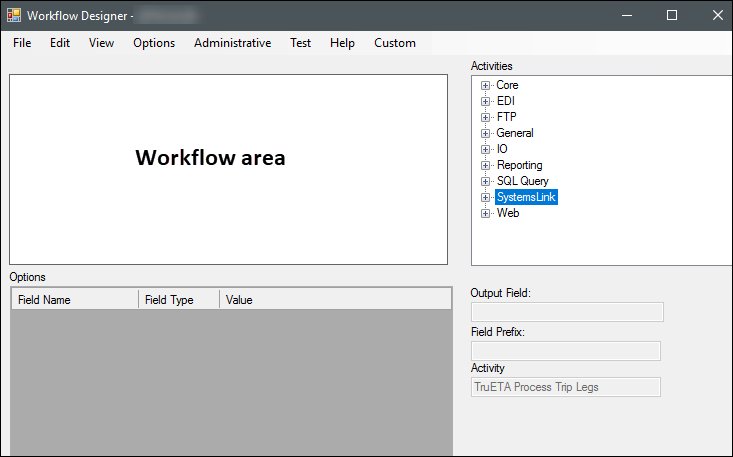Click the Workflow Designer app icon in title bar
733x457 pixels.
[x=14, y=15]
